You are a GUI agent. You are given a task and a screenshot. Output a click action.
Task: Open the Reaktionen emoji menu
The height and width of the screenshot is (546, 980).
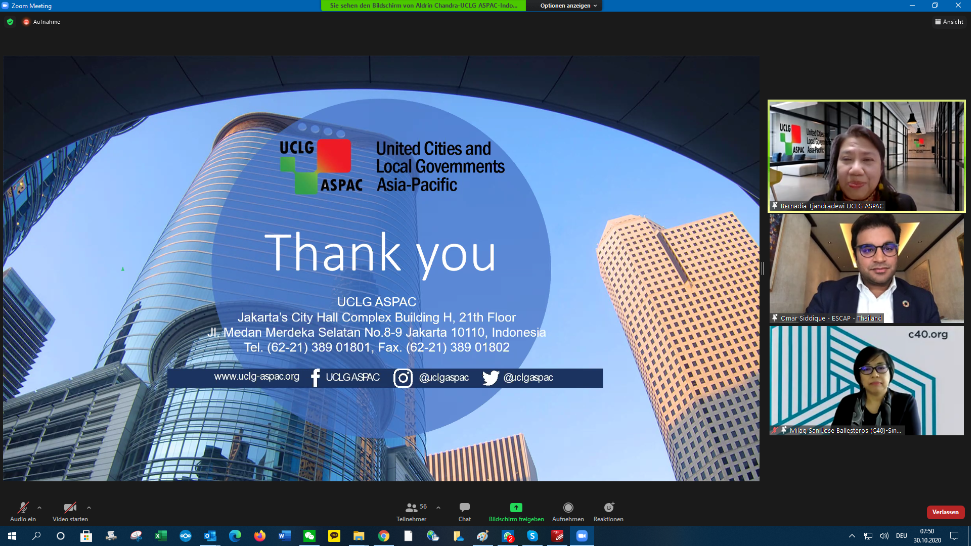click(608, 508)
